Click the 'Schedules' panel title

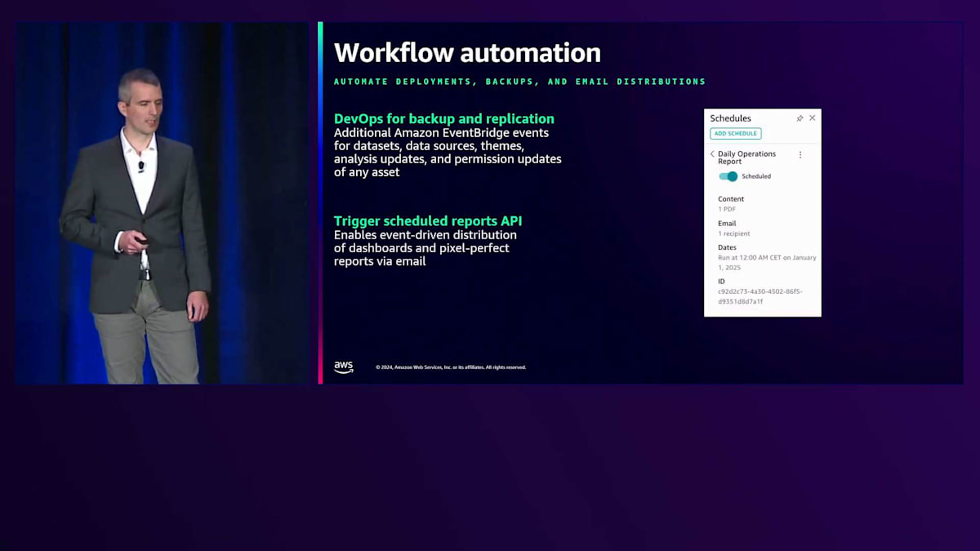730,118
